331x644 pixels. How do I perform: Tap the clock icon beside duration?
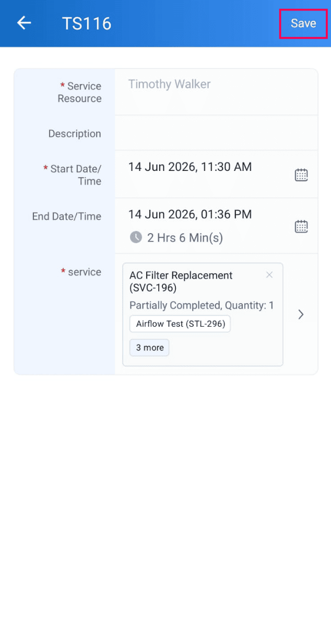pyautogui.click(x=136, y=238)
